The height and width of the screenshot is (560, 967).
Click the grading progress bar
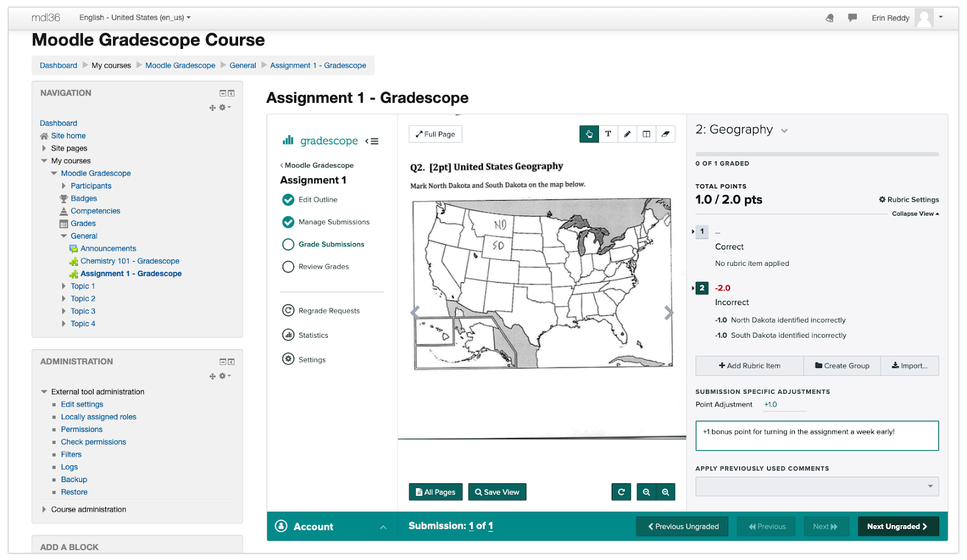click(817, 155)
